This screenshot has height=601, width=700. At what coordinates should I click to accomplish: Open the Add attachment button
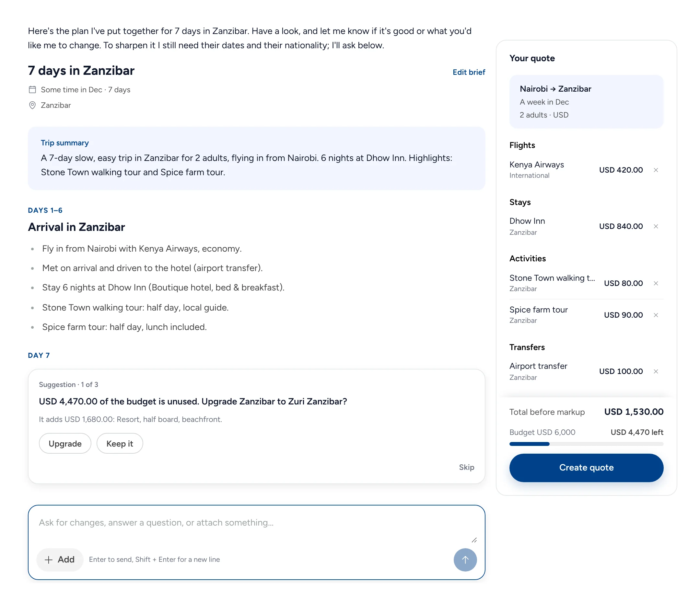click(60, 560)
